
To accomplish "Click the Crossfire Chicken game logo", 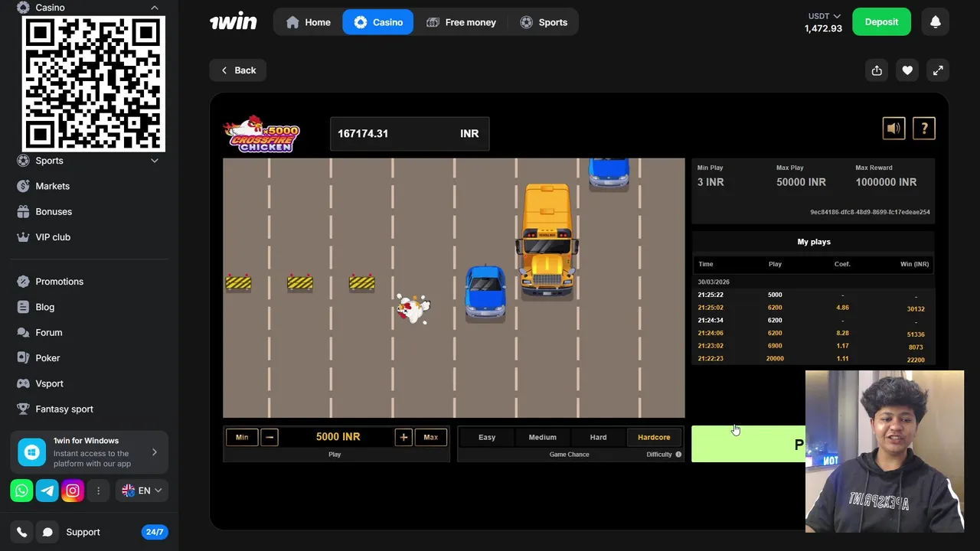I will click(x=262, y=134).
